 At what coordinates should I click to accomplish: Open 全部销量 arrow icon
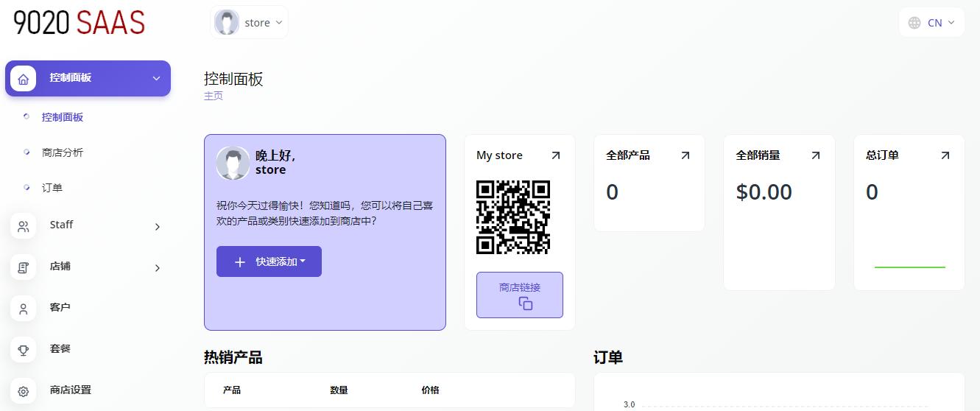tap(816, 155)
